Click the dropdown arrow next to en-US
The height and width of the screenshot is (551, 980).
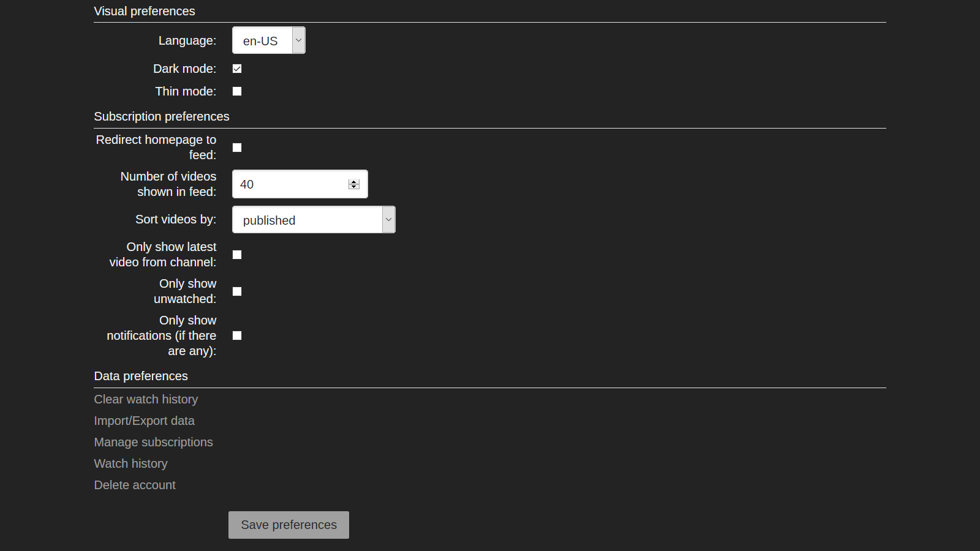coord(298,40)
